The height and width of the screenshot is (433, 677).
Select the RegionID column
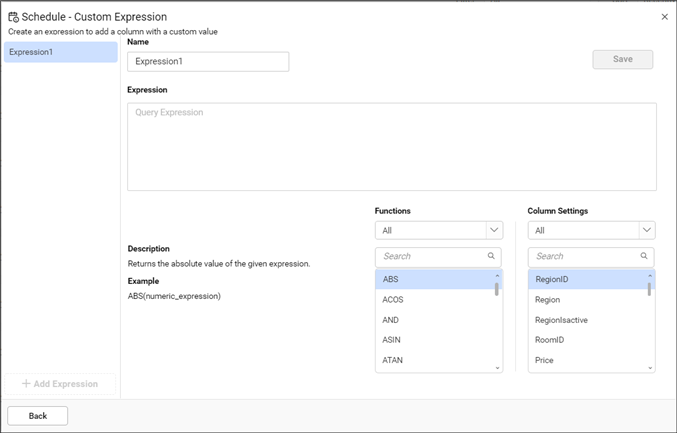(585, 280)
